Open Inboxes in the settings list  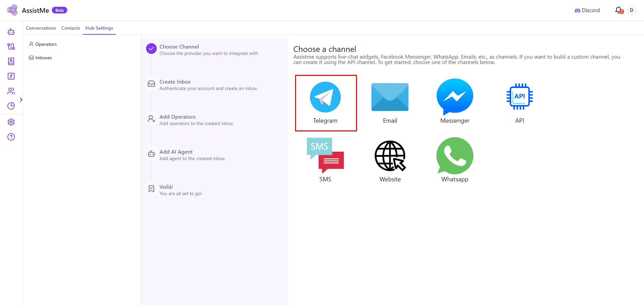pyautogui.click(x=40, y=58)
